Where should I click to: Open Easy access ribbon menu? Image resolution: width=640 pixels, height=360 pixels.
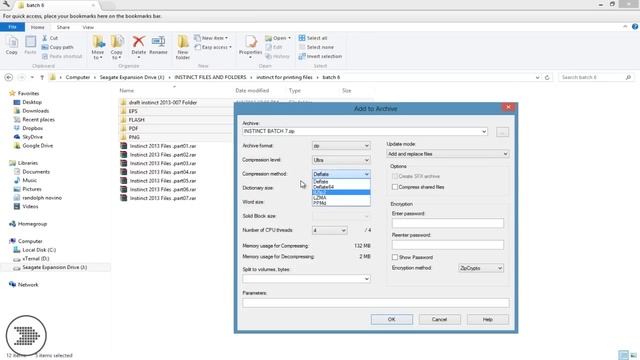click(213, 47)
